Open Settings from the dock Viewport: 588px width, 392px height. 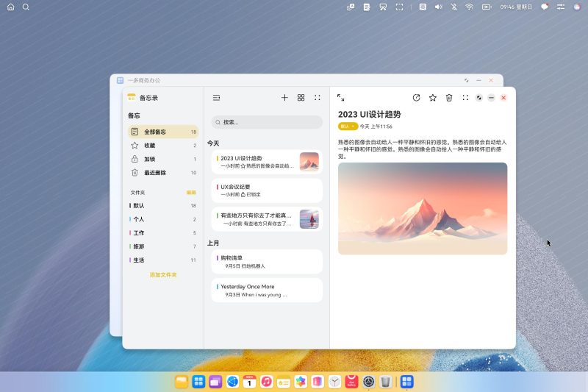[369, 382]
